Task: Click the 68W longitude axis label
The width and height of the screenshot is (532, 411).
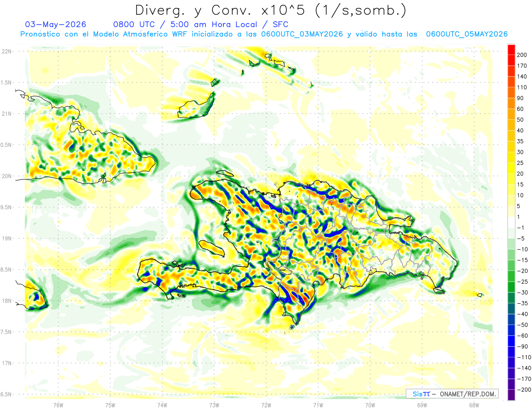Action: pos(473,405)
